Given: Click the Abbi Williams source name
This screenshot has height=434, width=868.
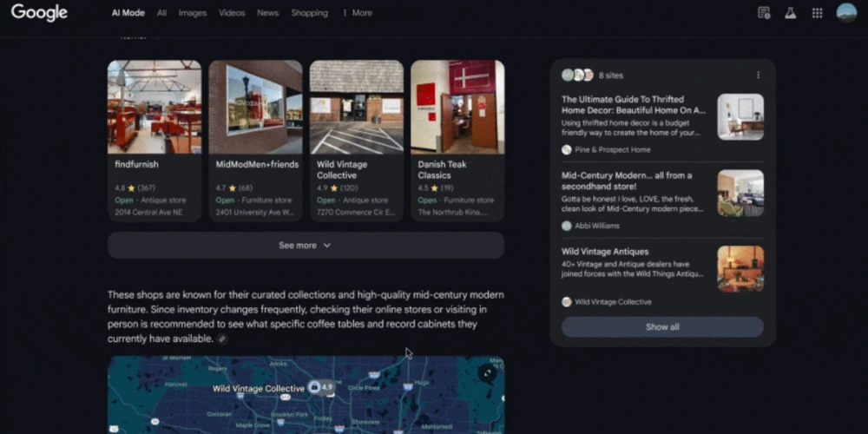Looking at the screenshot, I should pyautogui.click(x=597, y=226).
